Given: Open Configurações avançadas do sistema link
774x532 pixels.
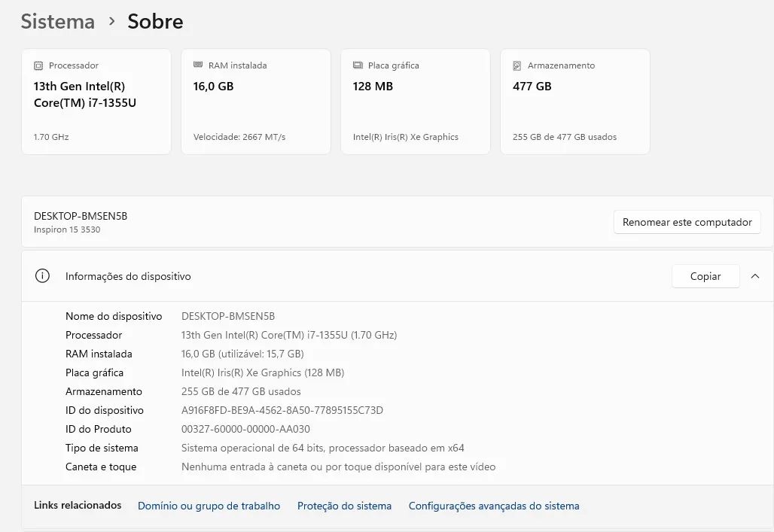Looking at the screenshot, I should (494, 506).
